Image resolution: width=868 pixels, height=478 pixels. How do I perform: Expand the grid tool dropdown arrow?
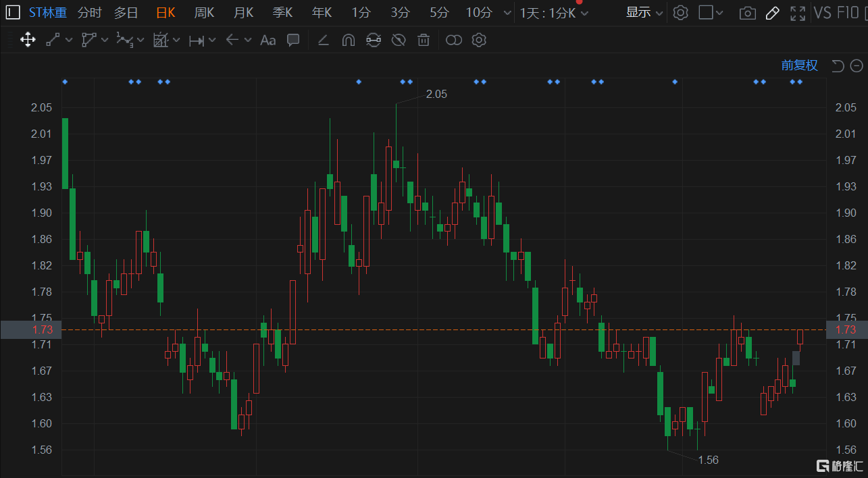176,40
